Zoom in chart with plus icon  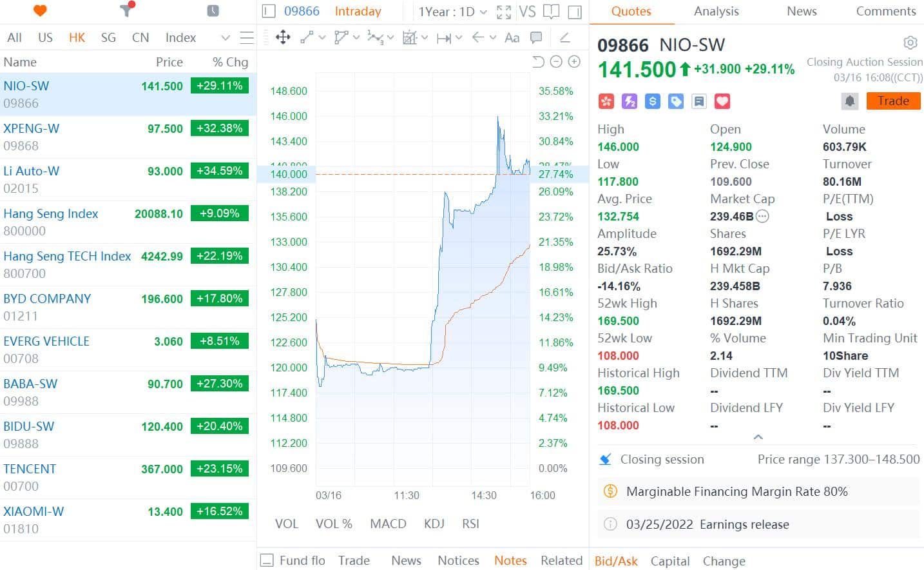point(574,62)
